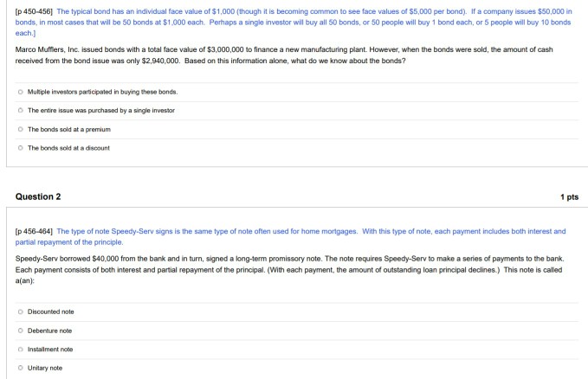Click the answer text 'Multiple investors participated in buying these bonds'
Screen dimensions: 588x379
[102, 92]
